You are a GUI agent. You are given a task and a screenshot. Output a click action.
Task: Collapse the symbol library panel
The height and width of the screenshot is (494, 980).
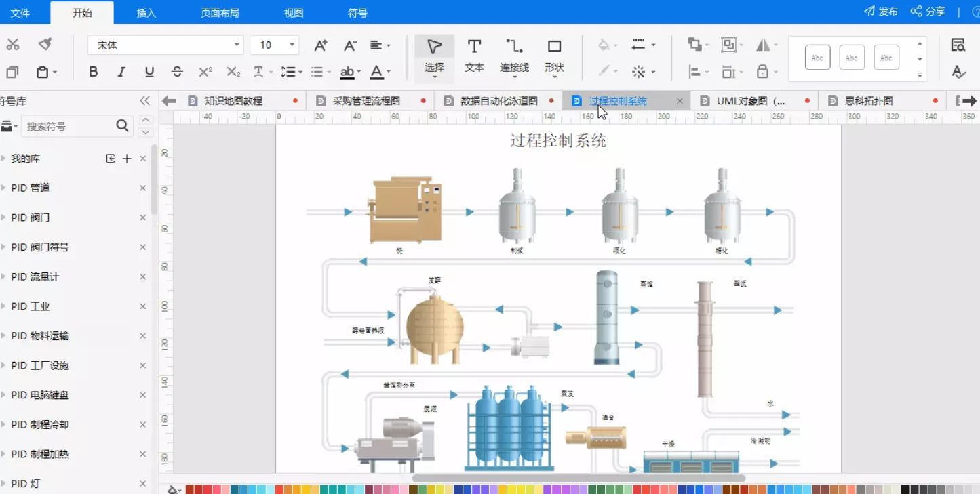[x=144, y=101]
